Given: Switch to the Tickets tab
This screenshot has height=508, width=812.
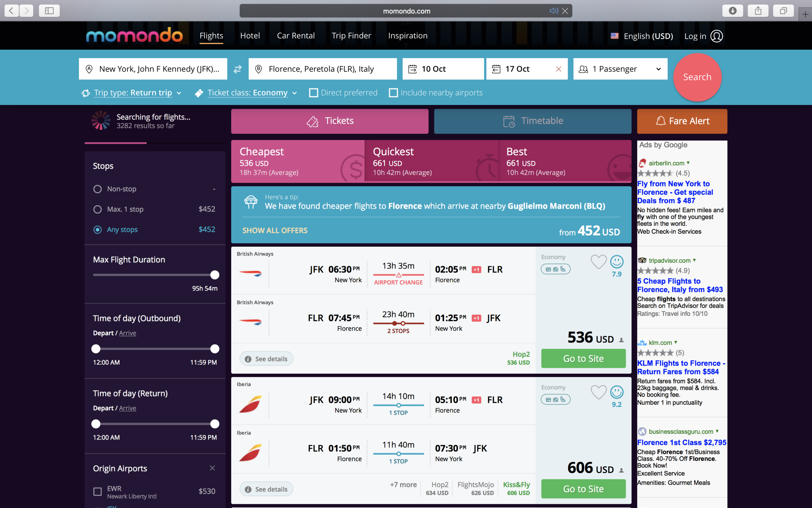Looking at the screenshot, I should [330, 121].
